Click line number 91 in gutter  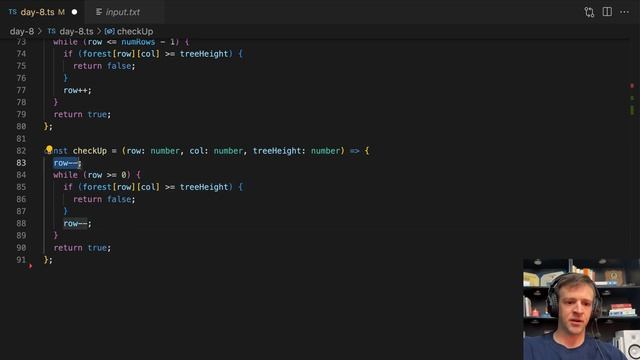tap(21, 260)
